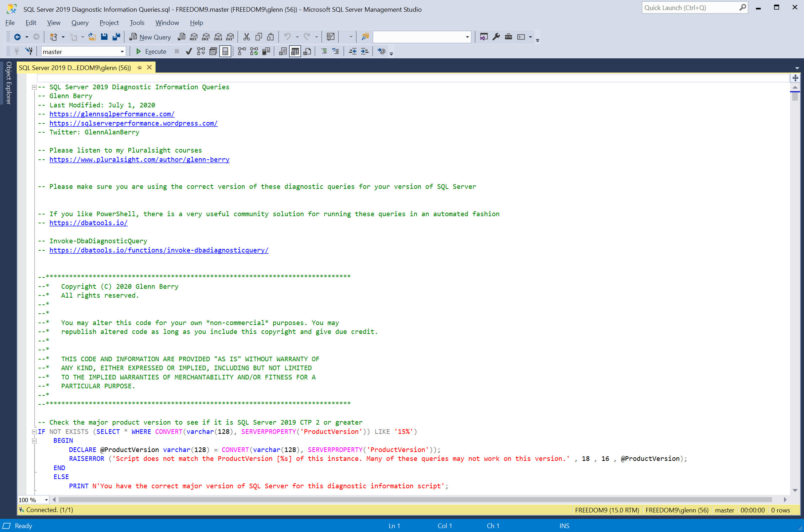The image size is (804, 532).
Task: Open the master database dropdown
Action: coord(122,51)
